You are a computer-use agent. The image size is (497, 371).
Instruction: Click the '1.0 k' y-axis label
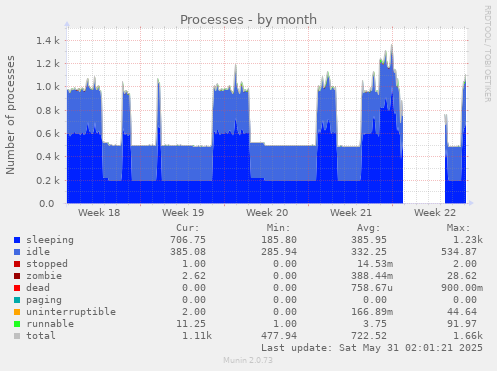click(x=48, y=87)
